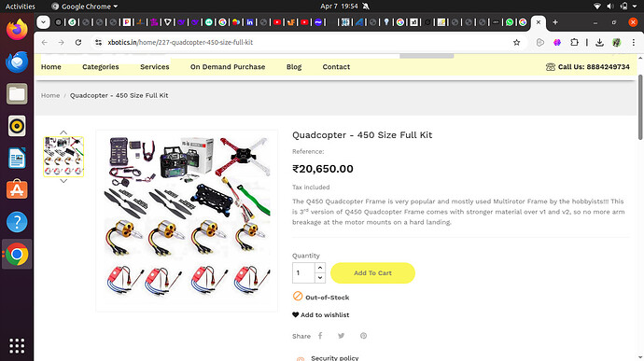Open Chrome extensions puzzle icon
The height and width of the screenshot is (361, 644).
click(x=574, y=42)
